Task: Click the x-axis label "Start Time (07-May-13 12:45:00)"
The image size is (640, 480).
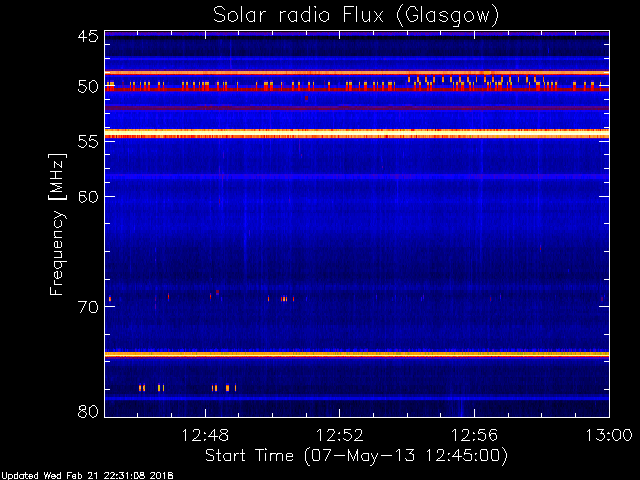Action: [x=356, y=456]
